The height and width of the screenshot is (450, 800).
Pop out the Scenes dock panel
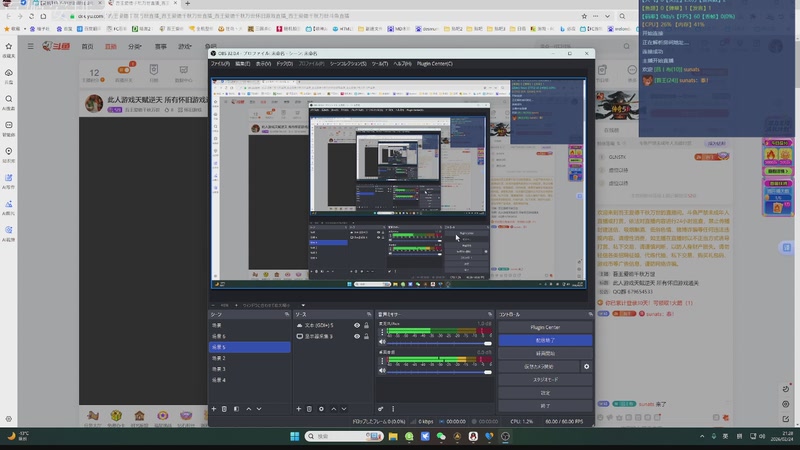[x=287, y=315]
